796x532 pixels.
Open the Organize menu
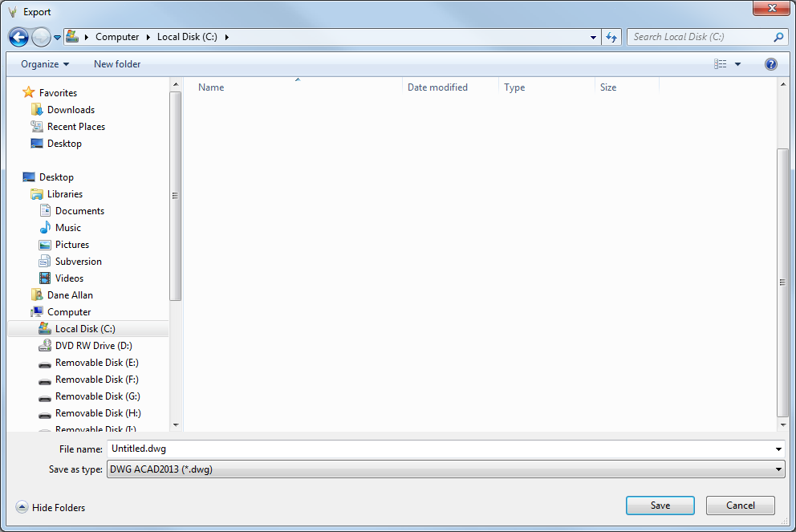tap(45, 64)
